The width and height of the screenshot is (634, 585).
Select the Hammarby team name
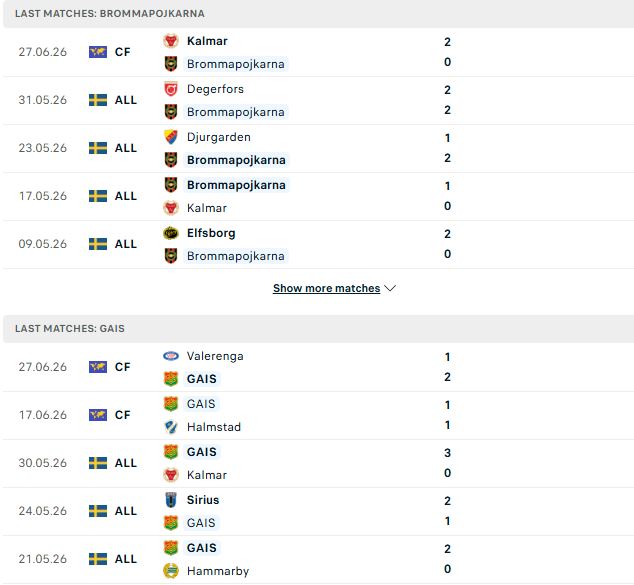pos(218,571)
